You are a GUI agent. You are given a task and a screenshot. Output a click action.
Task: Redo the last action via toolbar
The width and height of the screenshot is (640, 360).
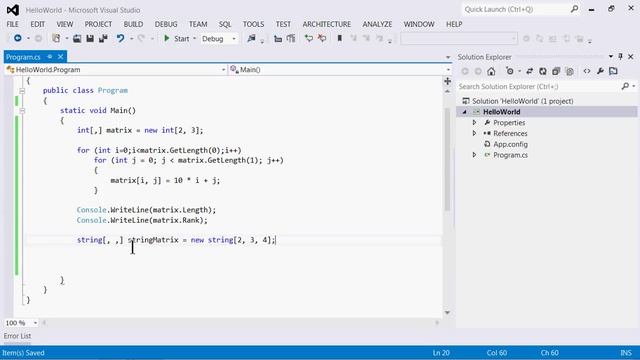[141, 38]
